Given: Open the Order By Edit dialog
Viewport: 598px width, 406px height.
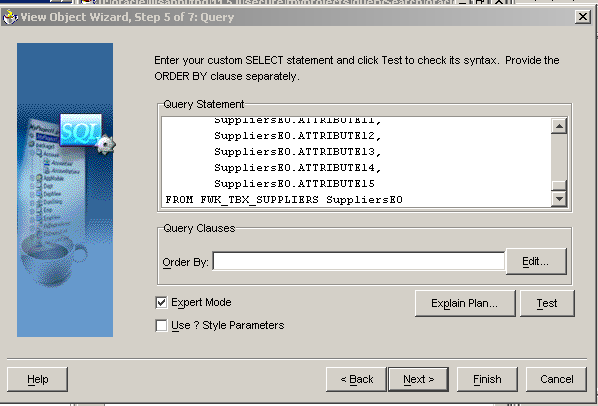Looking at the screenshot, I should pyautogui.click(x=535, y=262).
